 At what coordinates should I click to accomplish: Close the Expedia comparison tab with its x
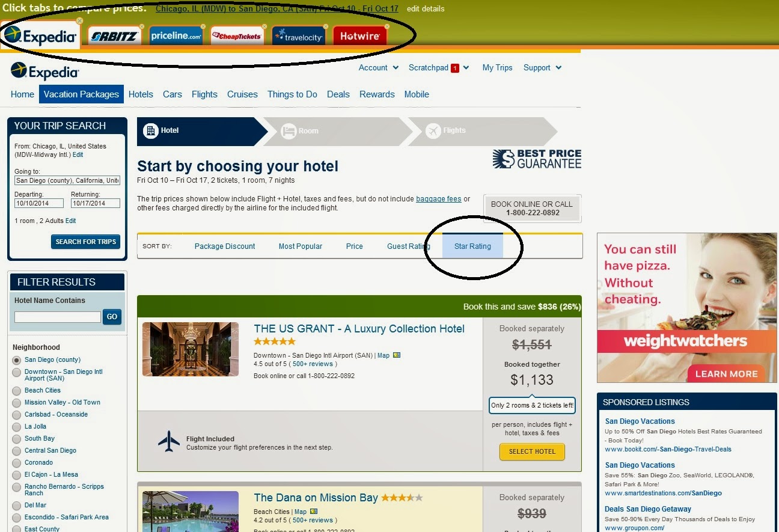coord(79,21)
